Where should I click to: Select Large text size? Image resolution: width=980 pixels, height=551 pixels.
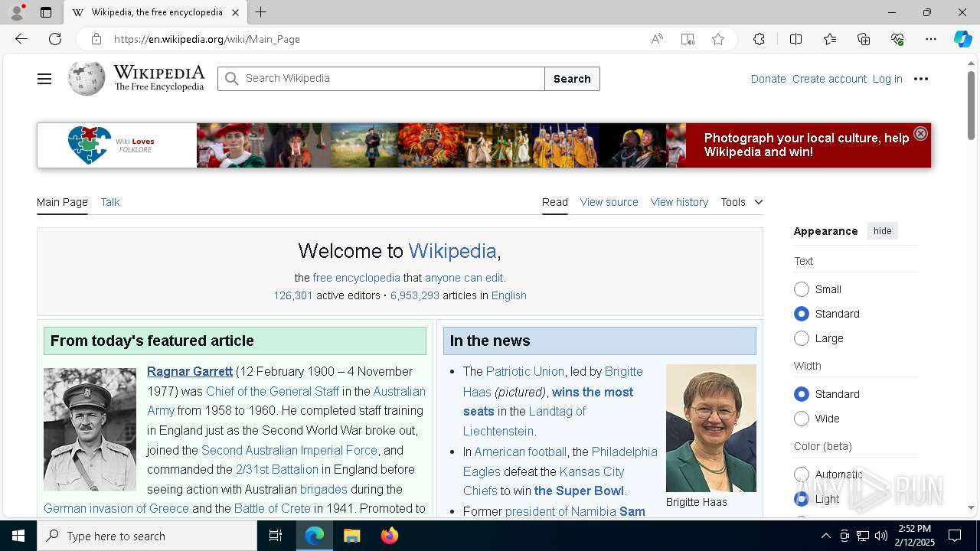[x=802, y=338]
